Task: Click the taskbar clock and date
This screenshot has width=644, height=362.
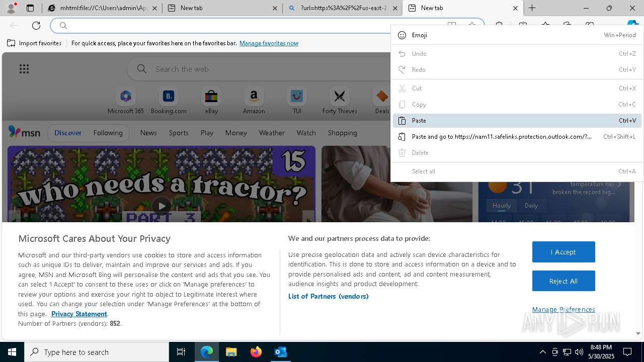Action: (601, 352)
